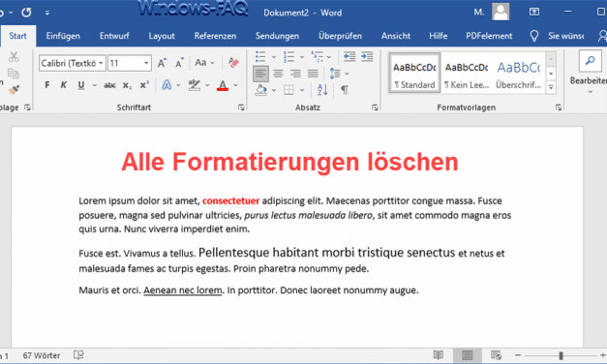Image resolution: width=607 pixels, height=364 pixels.
Task: Toggle align right paragraph alignment
Action: 295,74
